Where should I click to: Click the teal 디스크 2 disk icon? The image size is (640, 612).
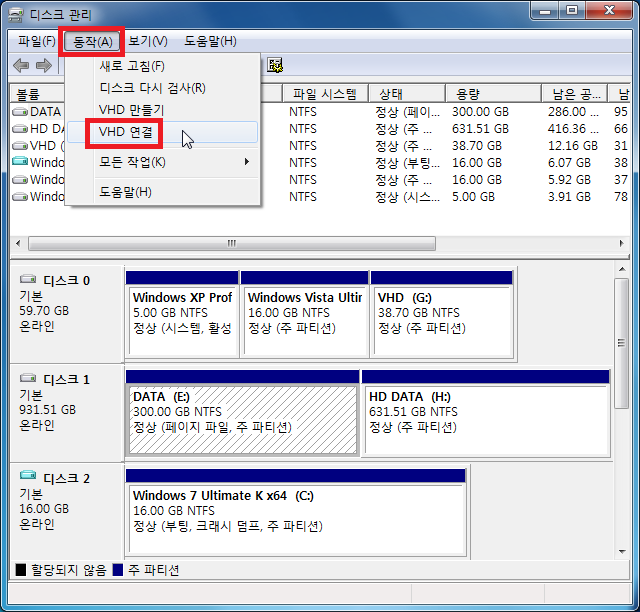pyautogui.click(x=28, y=475)
